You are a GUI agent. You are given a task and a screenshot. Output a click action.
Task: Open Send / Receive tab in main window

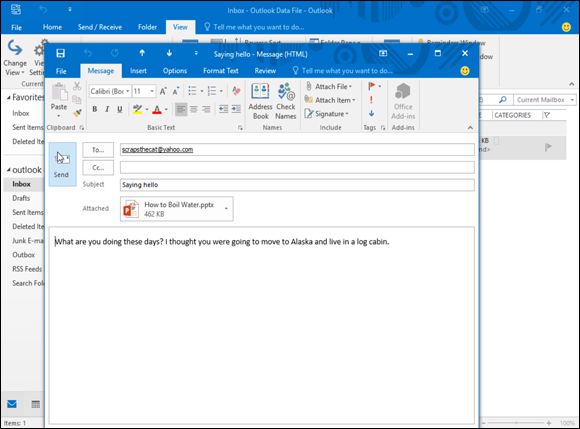point(100,27)
